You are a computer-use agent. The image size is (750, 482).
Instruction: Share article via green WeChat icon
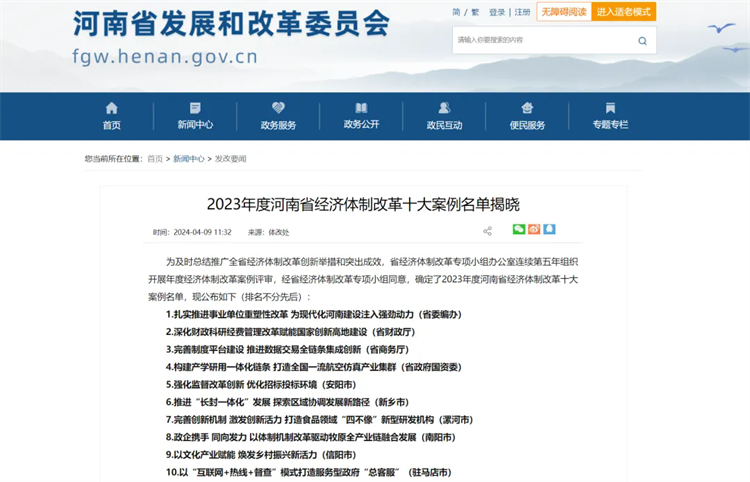click(519, 230)
